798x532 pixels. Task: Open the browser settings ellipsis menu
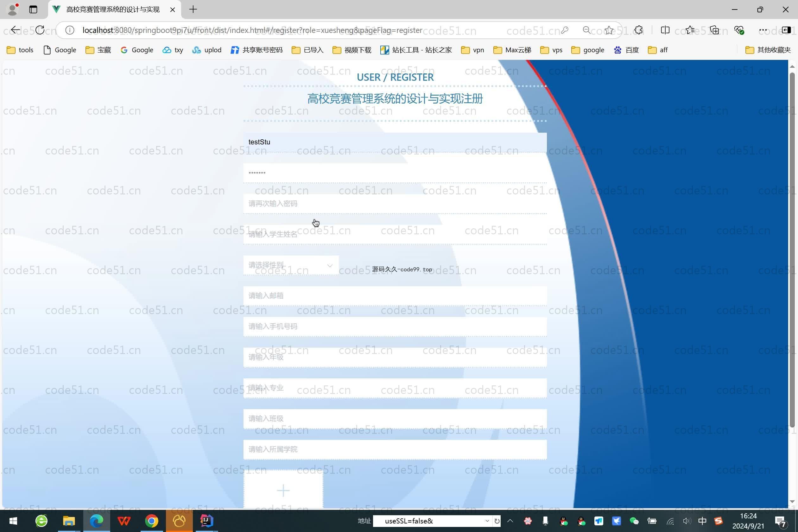763,30
